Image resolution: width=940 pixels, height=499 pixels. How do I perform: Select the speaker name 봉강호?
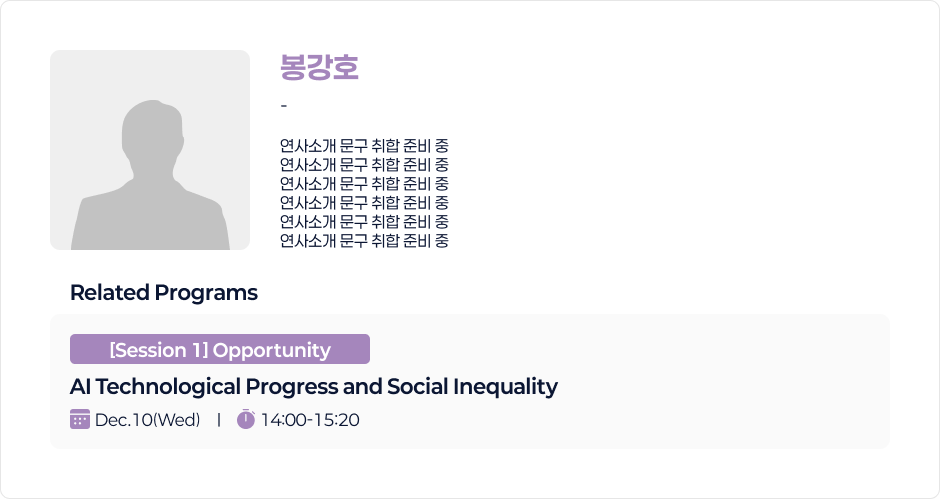click(319, 68)
